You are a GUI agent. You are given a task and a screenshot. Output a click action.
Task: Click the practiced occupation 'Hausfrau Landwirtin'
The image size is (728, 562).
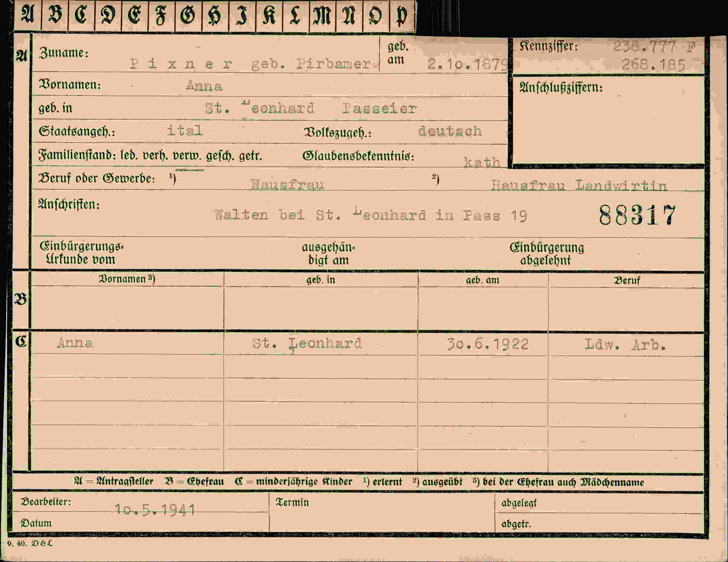point(579,185)
